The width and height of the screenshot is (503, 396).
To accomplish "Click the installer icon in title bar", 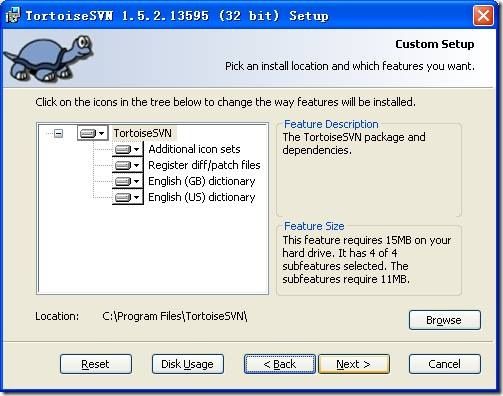I will tap(13, 15).
